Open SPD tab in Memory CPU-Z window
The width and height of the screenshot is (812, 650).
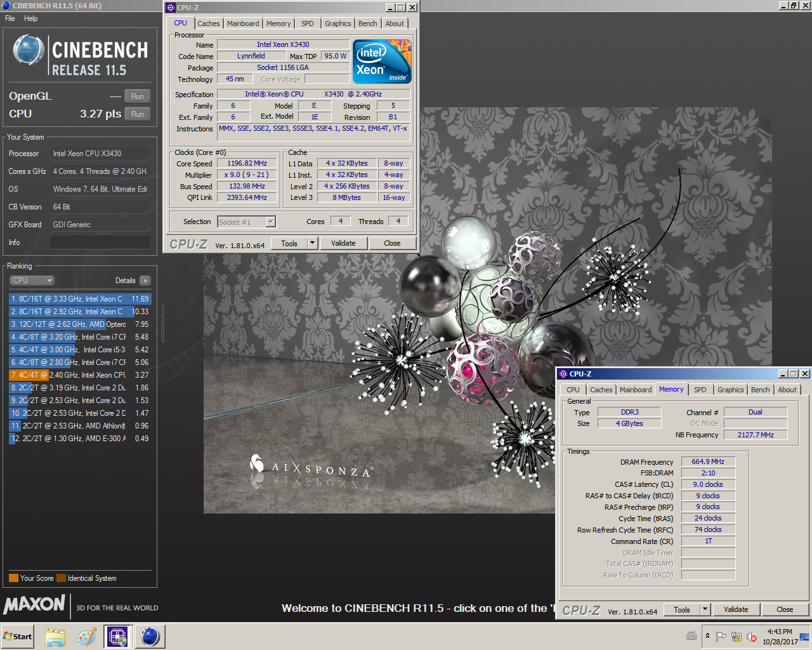click(700, 390)
